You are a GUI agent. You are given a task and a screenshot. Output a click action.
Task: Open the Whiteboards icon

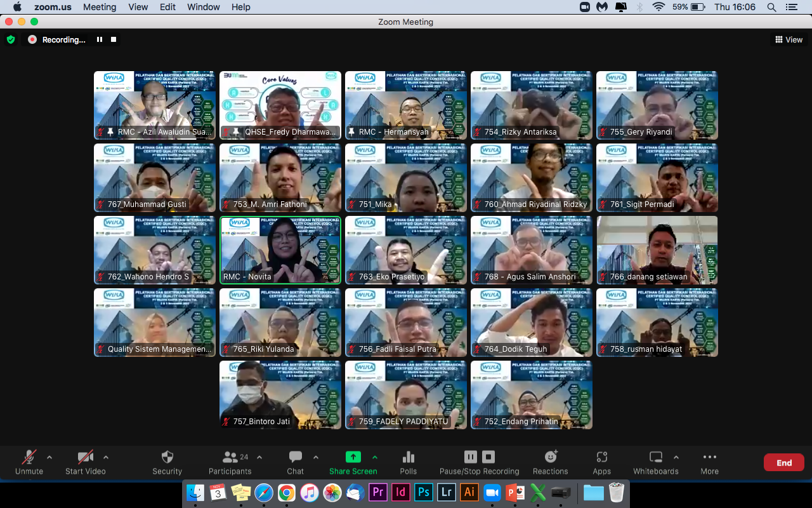pyautogui.click(x=656, y=458)
